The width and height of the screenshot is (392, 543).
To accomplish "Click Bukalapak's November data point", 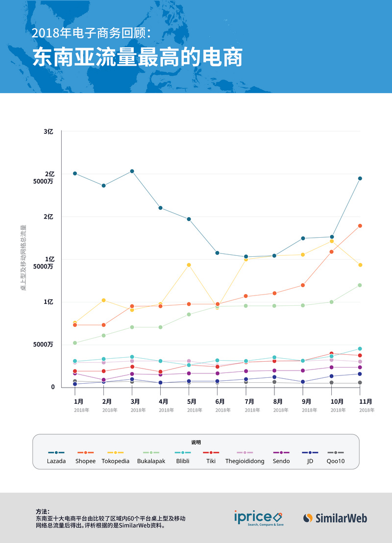I will [x=360, y=285].
